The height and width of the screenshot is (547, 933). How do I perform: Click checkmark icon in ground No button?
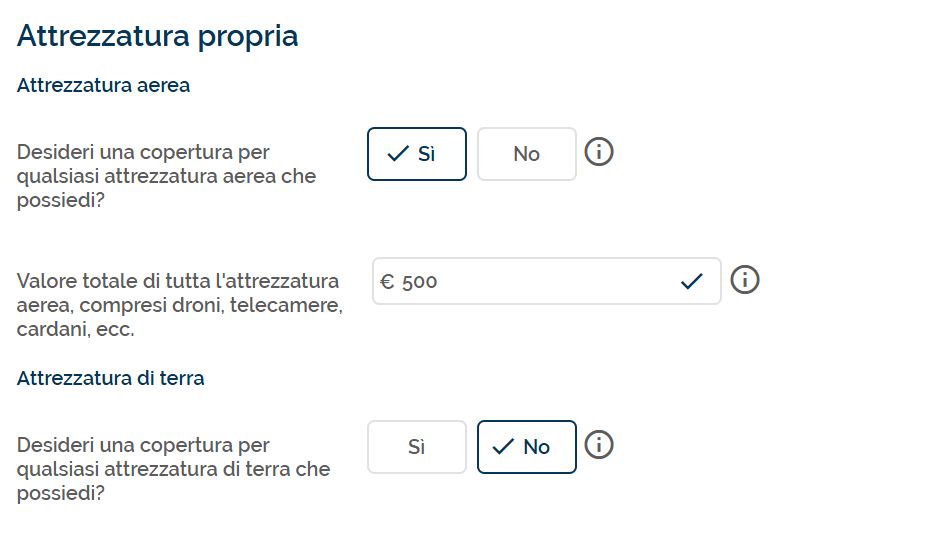[x=503, y=446]
